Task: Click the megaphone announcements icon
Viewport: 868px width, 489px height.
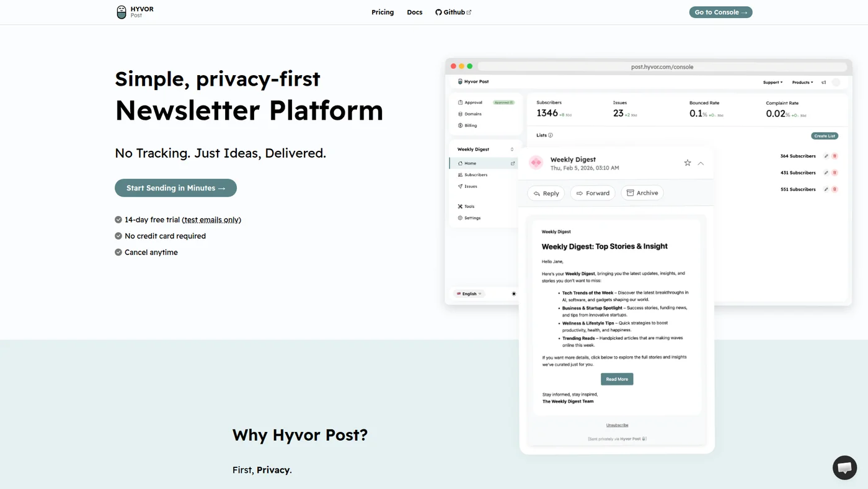Action: [x=824, y=82]
